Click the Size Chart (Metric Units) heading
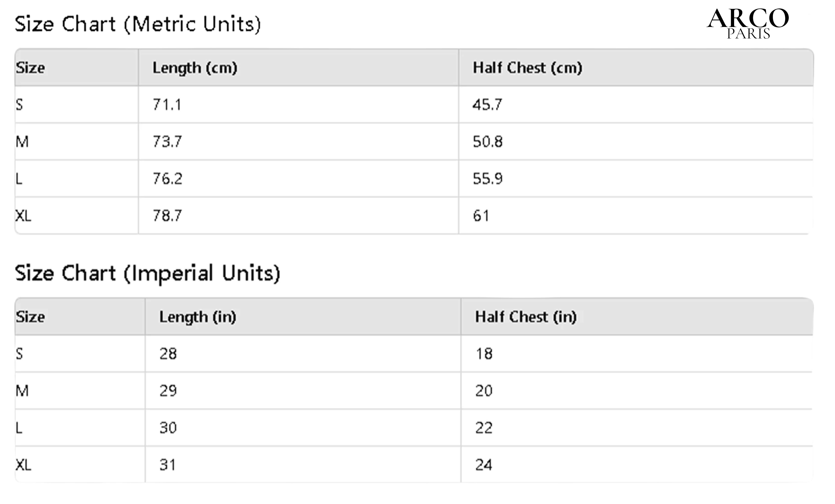 (x=138, y=24)
